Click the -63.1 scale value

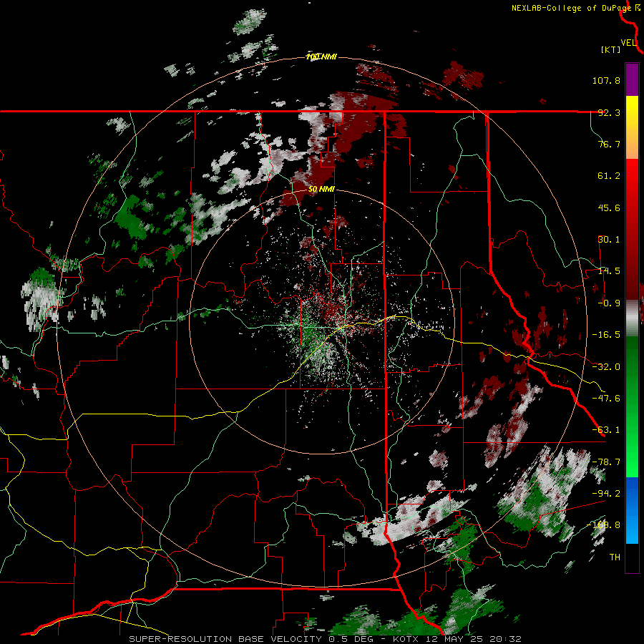tap(606, 430)
